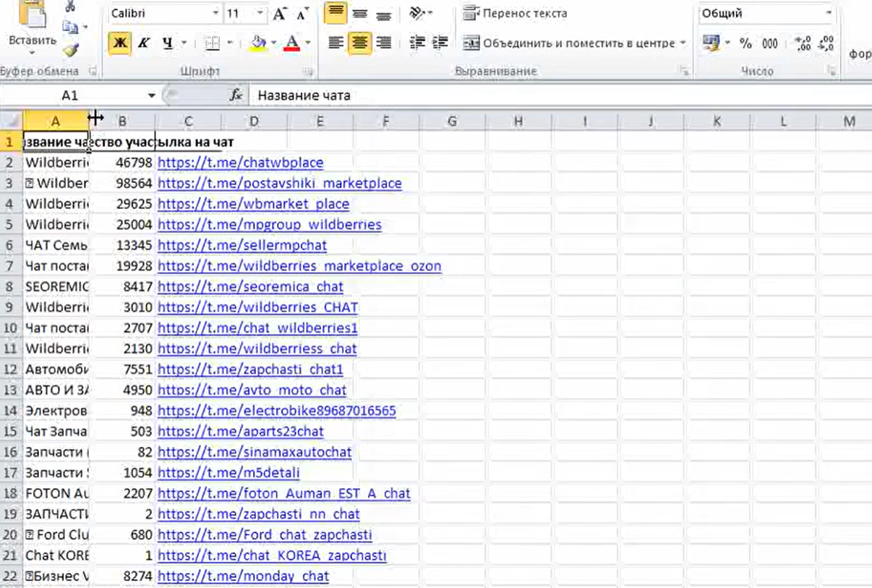872x588 pixels.
Task: Toggle Bold formatting button
Action: (120, 43)
